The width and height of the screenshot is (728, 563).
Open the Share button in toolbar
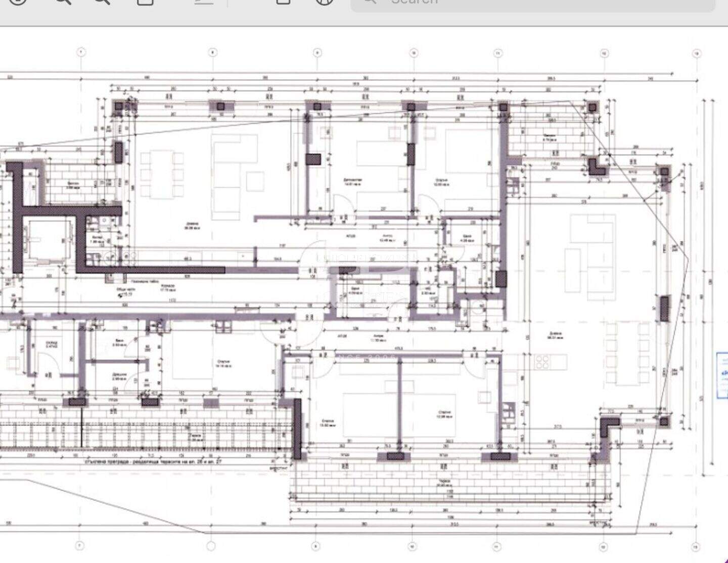pyautogui.click(x=145, y=0)
